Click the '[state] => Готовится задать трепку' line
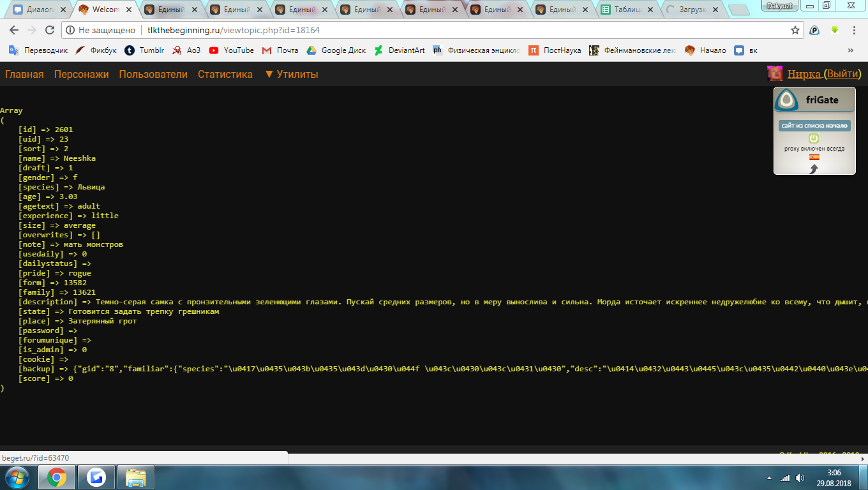Screen dimensions: 868x490 (x=119, y=311)
